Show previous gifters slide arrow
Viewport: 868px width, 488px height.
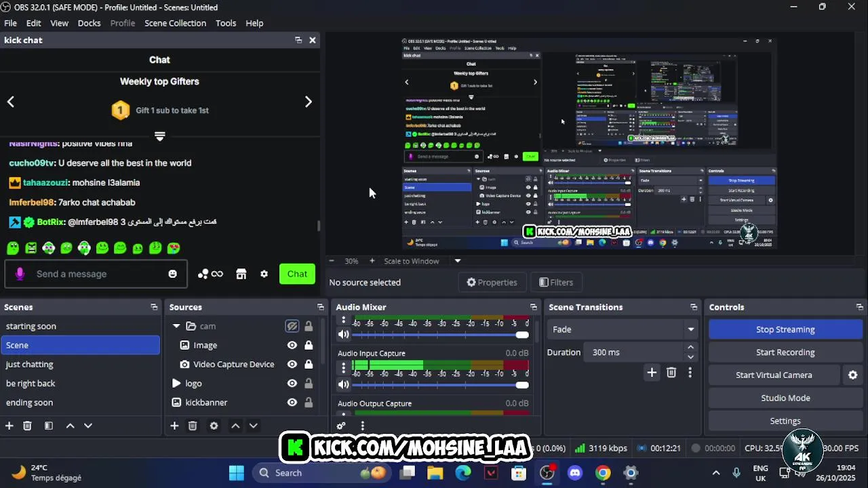coord(10,102)
